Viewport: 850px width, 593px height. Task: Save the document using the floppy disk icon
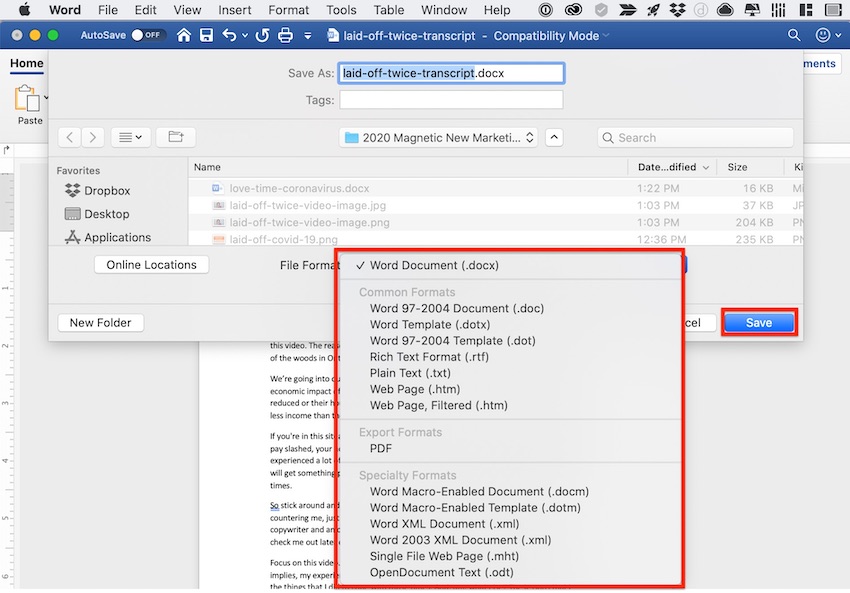(x=207, y=35)
